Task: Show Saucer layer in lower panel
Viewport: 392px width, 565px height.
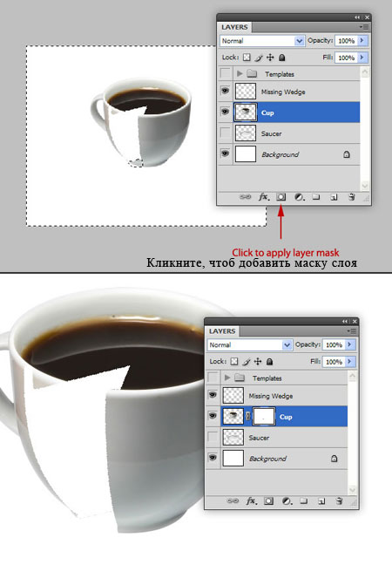Action: pyautogui.click(x=213, y=437)
